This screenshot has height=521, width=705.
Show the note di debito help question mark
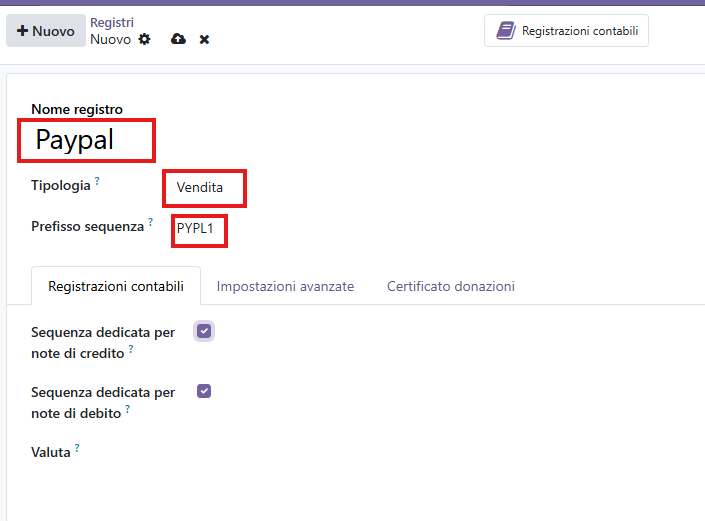tap(128, 409)
